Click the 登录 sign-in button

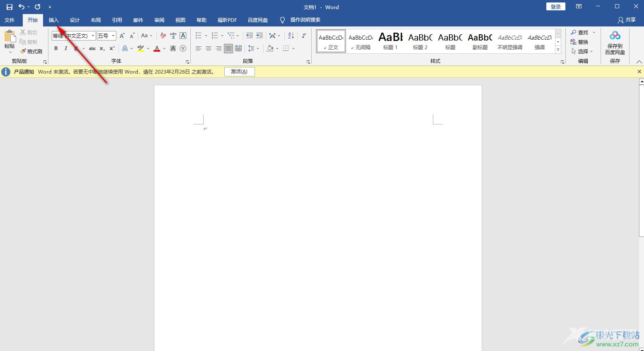tap(556, 7)
